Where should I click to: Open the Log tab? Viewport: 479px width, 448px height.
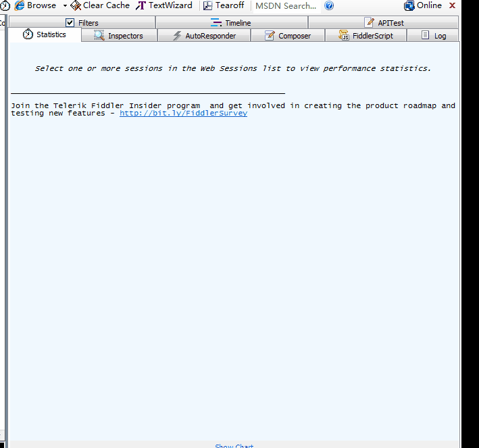(x=433, y=36)
